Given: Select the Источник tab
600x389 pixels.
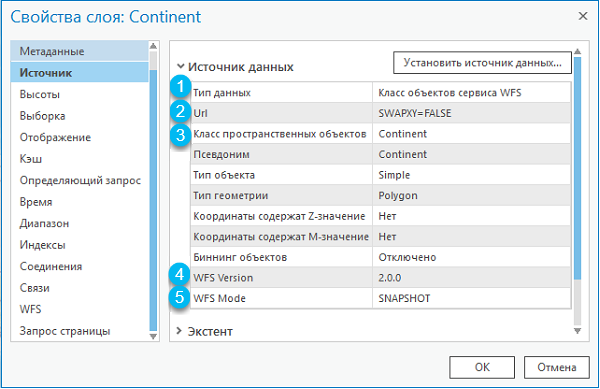Looking at the screenshot, I should click(80, 73).
